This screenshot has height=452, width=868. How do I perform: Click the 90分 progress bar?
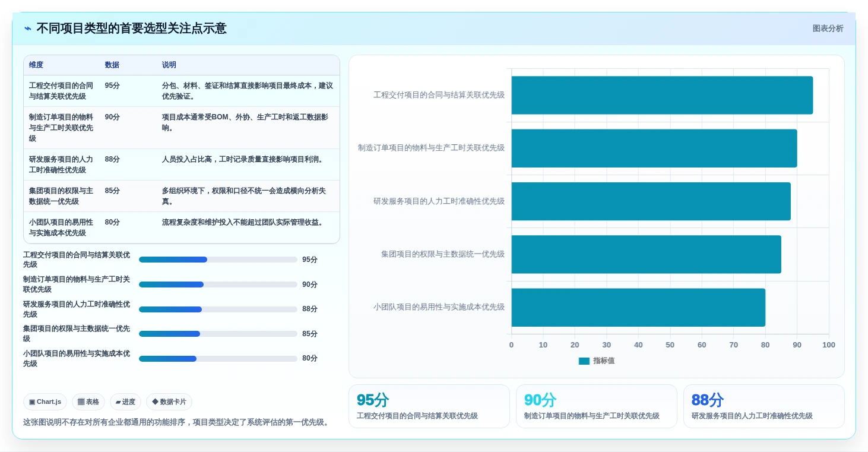218,285
